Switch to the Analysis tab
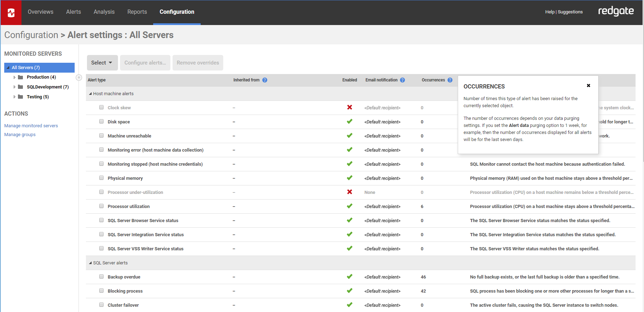Screen dimensions: 644x312 click(x=104, y=12)
